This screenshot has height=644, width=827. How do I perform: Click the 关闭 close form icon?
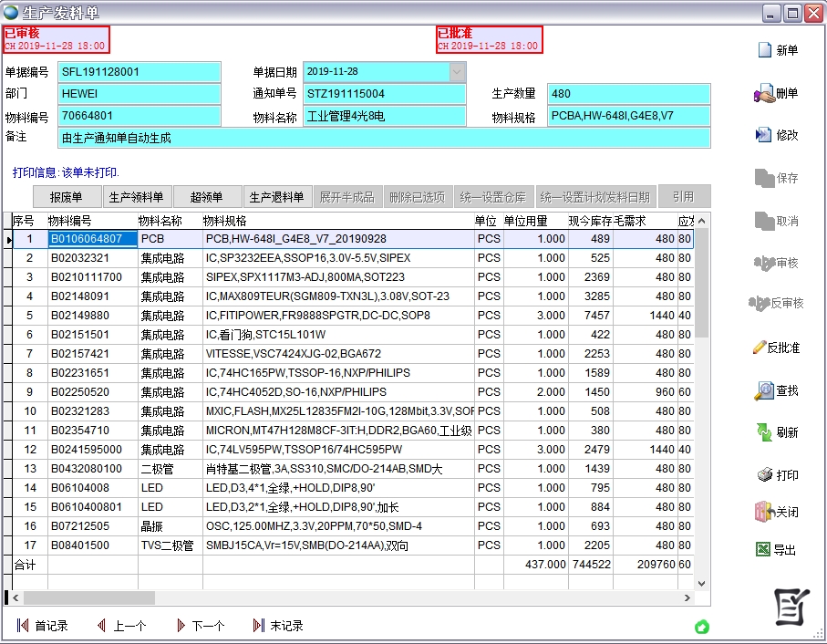point(764,513)
